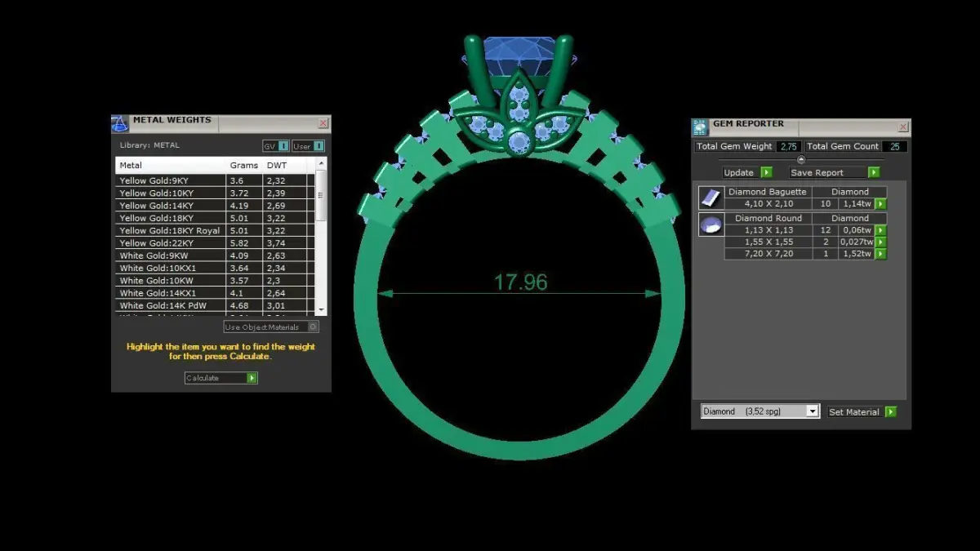This screenshot has width=980, height=551.
Task: Click the Gem Reporter panel icon
Action: tap(700, 127)
